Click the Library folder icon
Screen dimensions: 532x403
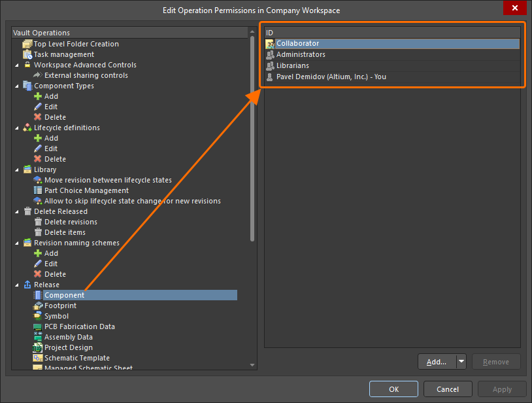(x=27, y=169)
